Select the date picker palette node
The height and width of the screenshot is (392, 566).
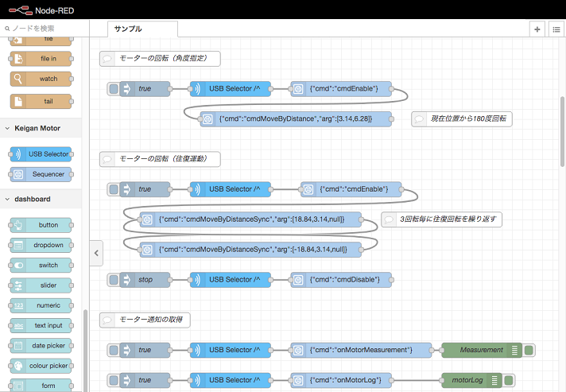tap(41, 346)
